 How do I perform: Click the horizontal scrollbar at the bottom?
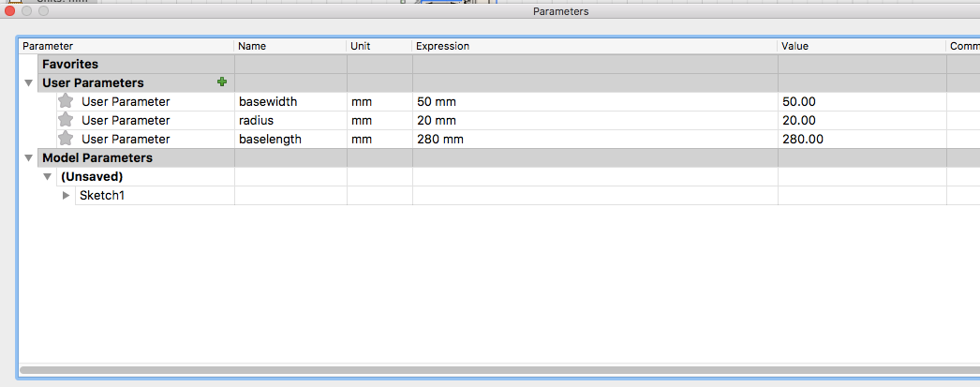point(499,370)
